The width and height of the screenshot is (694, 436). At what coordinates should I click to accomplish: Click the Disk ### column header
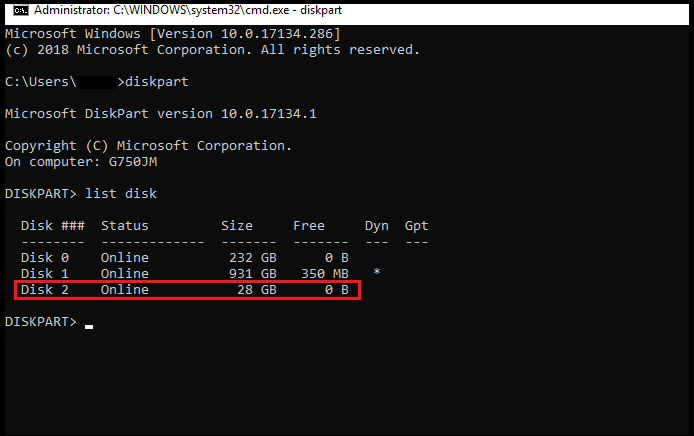(52, 225)
